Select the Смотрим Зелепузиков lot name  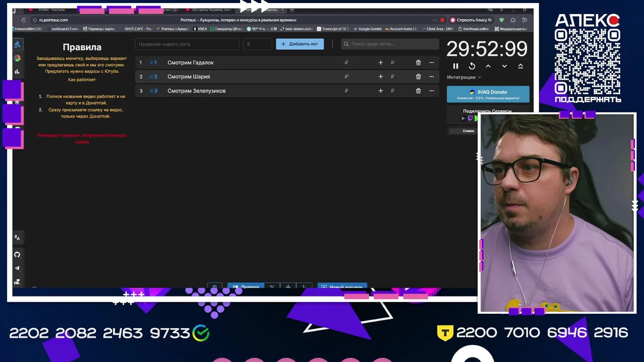(196, 90)
